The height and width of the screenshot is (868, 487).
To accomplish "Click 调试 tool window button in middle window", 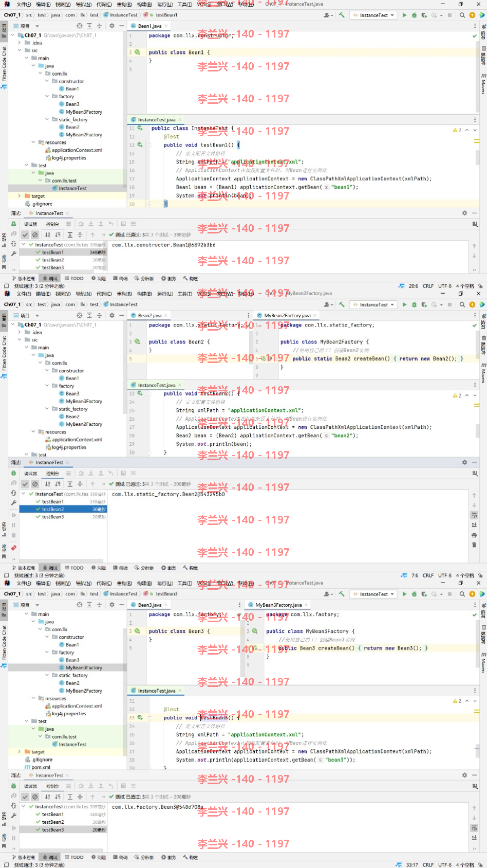I will (50, 568).
